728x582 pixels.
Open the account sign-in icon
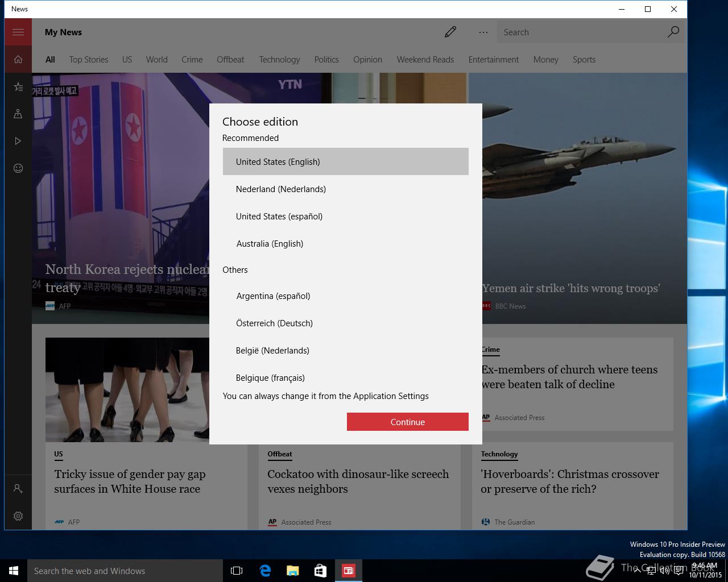pos(18,488)
